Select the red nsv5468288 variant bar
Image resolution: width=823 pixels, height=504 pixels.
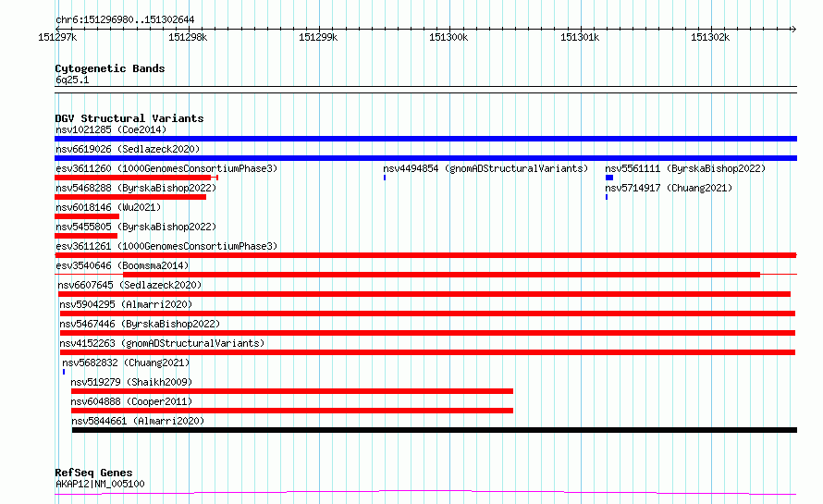point(130,197)
